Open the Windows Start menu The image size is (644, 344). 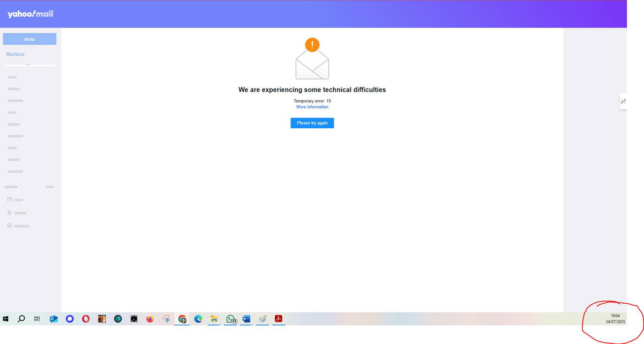click(6, 318)
